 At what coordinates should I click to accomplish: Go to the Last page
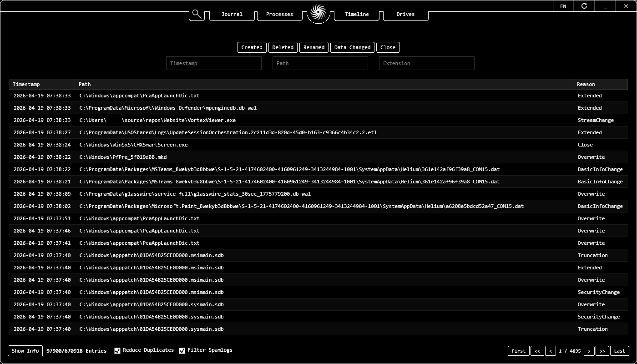619,351
